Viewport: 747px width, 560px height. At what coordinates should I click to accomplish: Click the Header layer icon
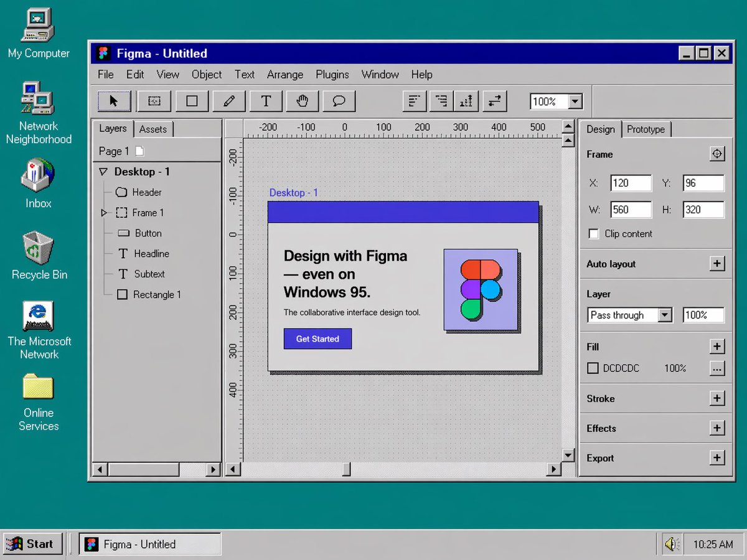tap(122, 192)
